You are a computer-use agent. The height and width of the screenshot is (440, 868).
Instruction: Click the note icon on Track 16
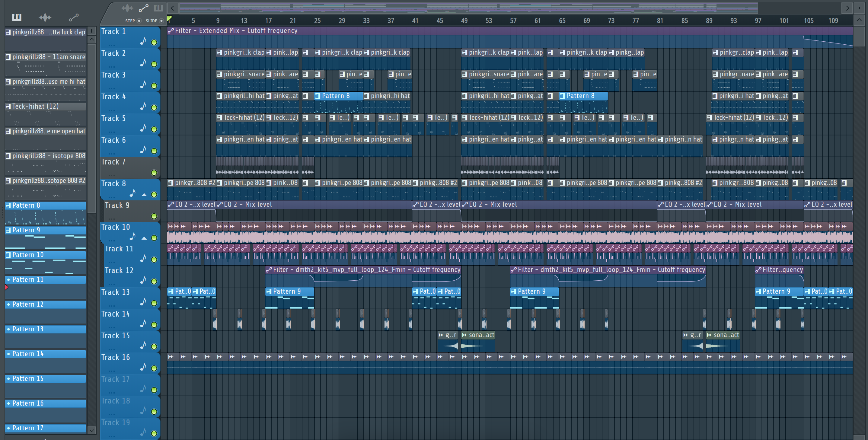tap(143, 367)
